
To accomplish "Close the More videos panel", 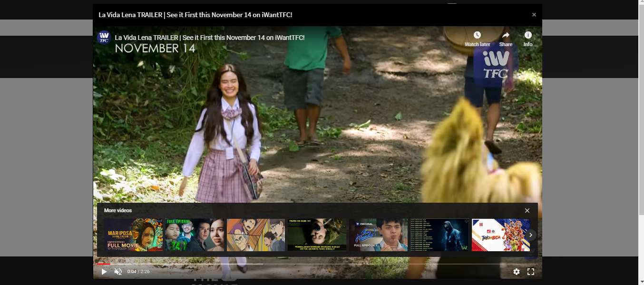I will tap(527, 210).
